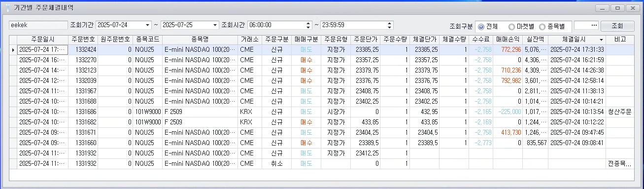Decrease end time 23:59:59 with down arrow
This screenshot has height=189, width=644.
(390, 28)
